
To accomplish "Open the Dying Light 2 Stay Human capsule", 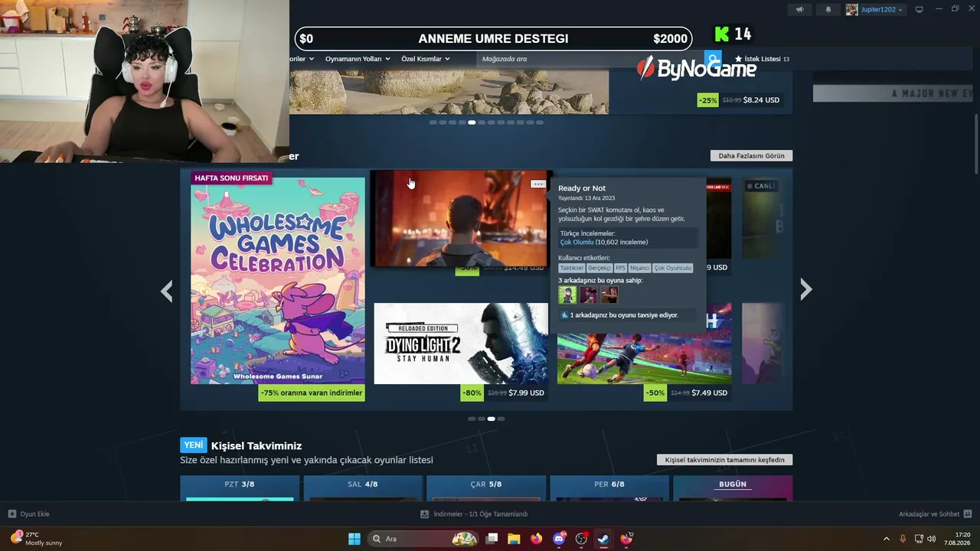I will click(x=461, y=344).
